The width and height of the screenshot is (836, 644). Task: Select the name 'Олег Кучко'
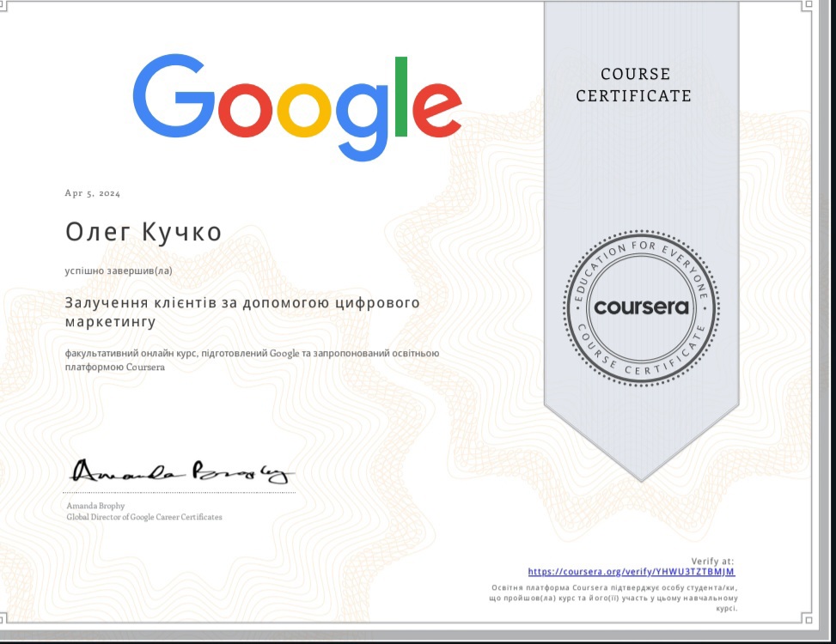point(143,232)
